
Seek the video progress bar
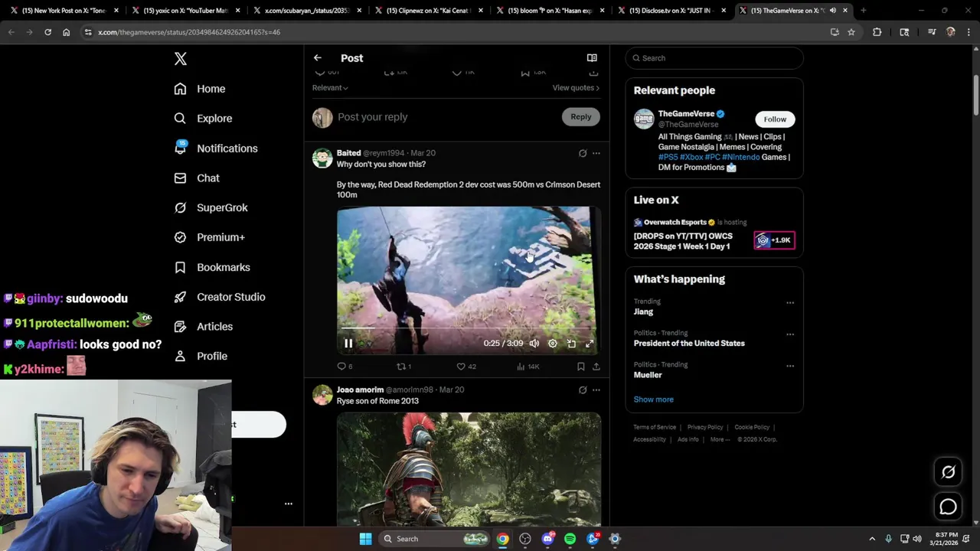point(468,328)
